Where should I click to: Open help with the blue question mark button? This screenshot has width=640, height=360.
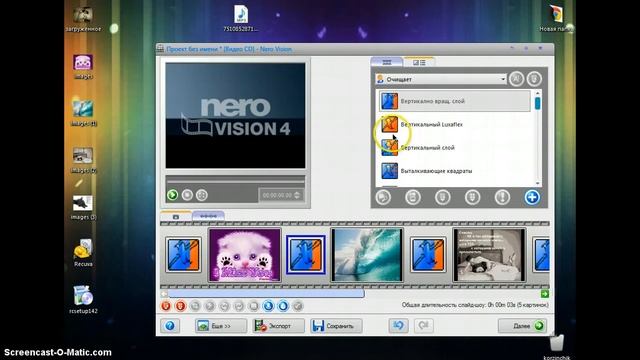click(170, 326)
